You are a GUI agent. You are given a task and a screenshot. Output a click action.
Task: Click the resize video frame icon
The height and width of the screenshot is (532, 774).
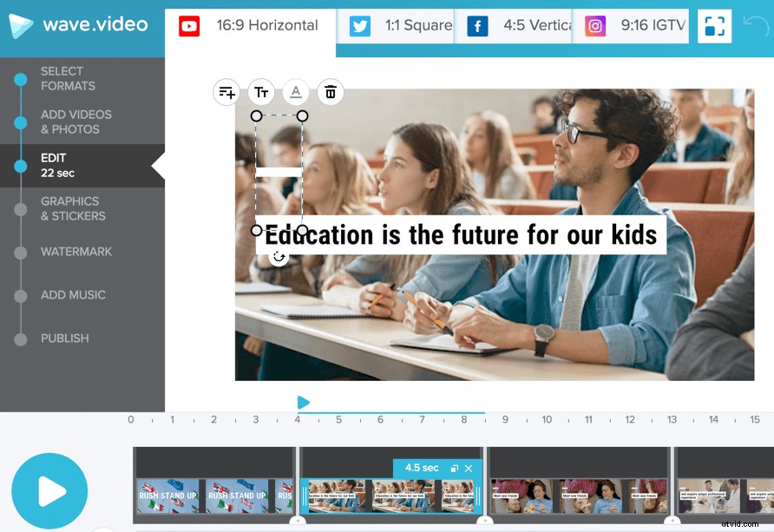click(x=714, y=26)
